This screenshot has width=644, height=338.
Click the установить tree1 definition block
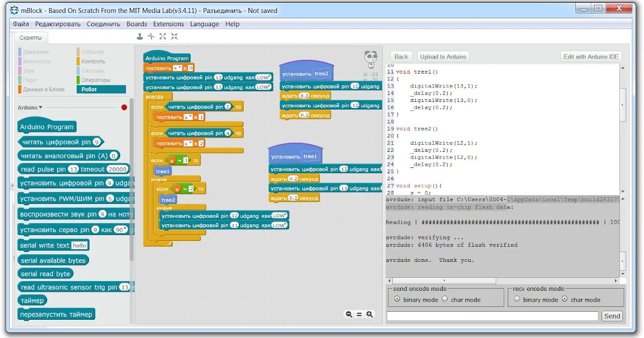[295, 155]
